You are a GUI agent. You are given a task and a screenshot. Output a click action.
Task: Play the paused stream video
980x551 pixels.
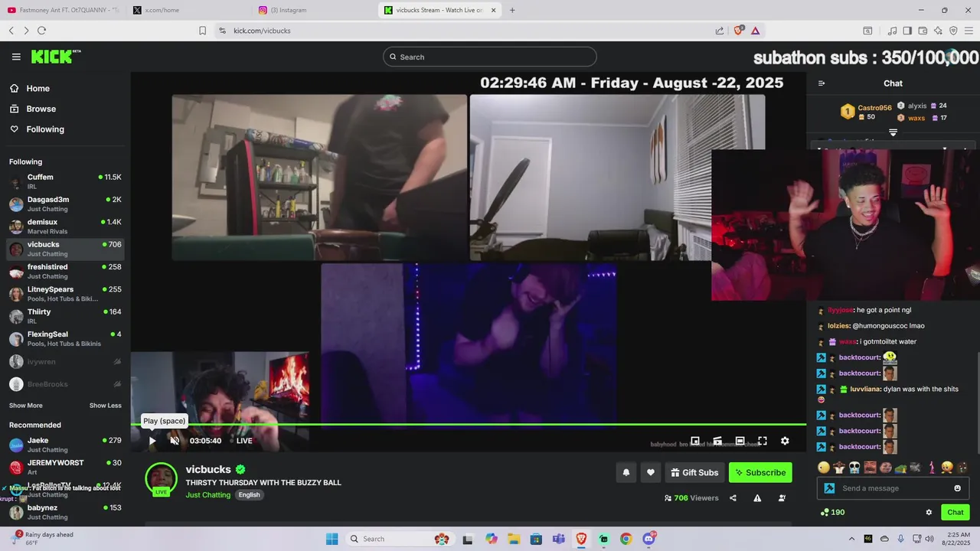[x=152, y=441]
